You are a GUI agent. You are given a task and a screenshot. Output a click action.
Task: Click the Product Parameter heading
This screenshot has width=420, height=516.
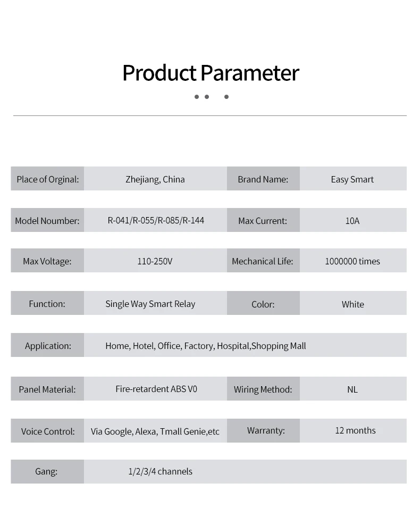click(x=211, y=73)
